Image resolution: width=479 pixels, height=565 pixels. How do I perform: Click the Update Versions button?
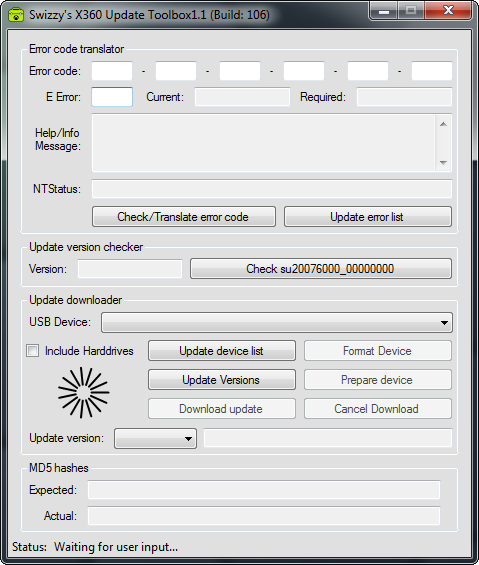(x=222, y=380)
